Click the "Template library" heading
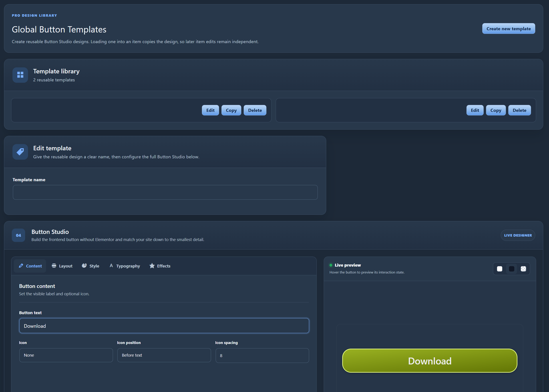The image size is (549, 392). (56, 71)
